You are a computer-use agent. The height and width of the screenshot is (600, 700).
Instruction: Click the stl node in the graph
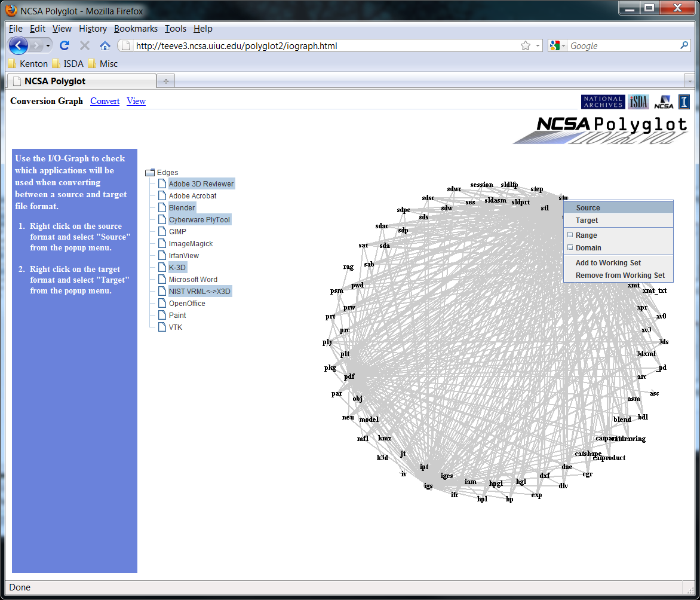coord(545,208)
